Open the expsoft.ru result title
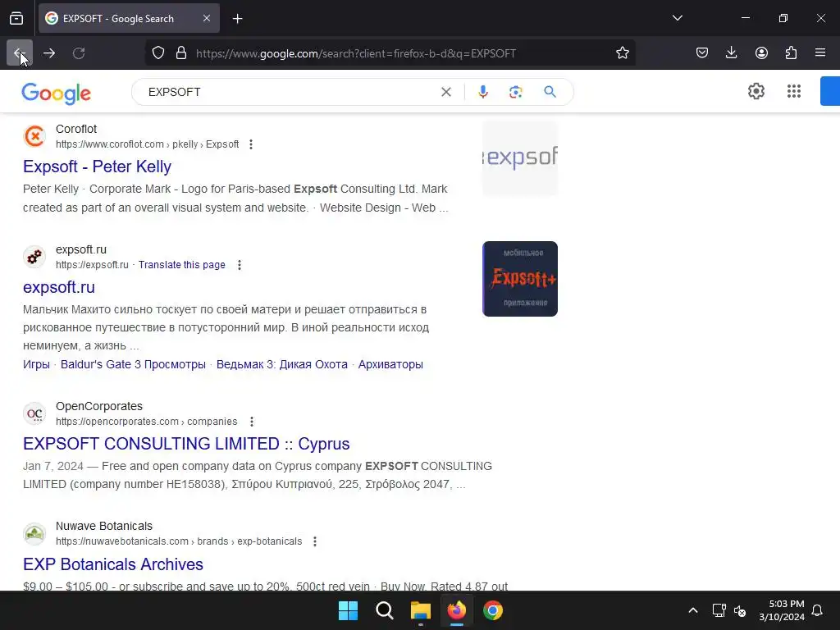This screenshot has height=630, width=840. coord(59,287)
